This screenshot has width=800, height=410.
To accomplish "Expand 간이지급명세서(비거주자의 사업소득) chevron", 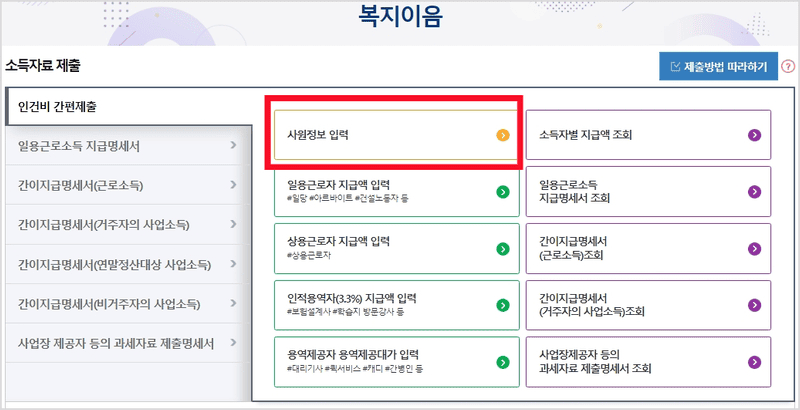I will point(233,303).
